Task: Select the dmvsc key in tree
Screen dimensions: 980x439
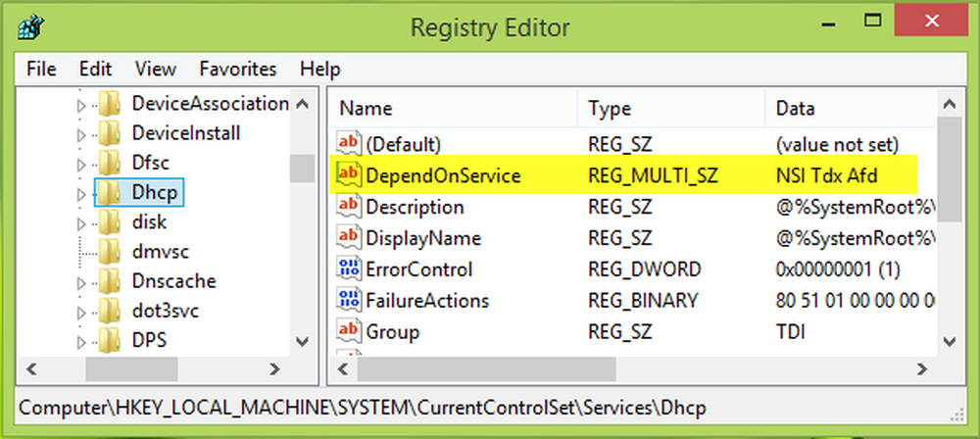Action: point(161,252)
